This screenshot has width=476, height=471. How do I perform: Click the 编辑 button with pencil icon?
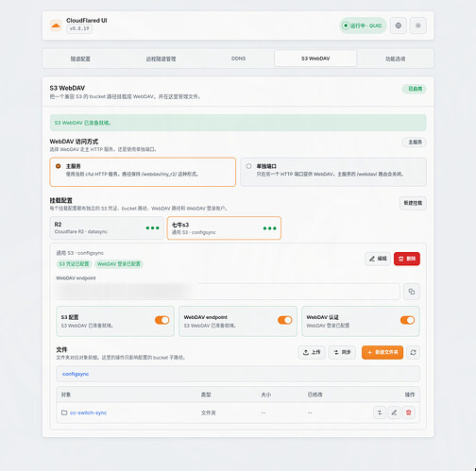coord(378,259)
